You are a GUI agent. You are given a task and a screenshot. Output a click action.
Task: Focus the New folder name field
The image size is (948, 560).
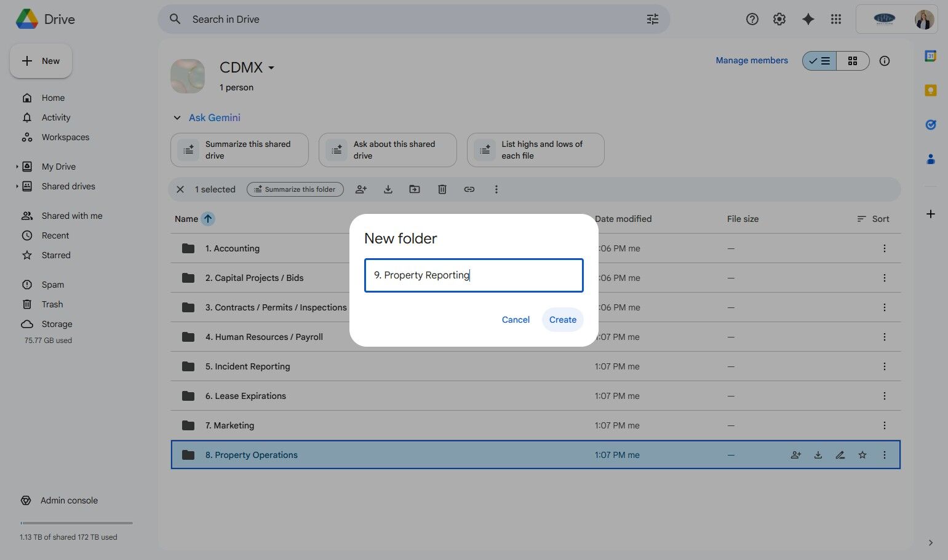point(474,275)
